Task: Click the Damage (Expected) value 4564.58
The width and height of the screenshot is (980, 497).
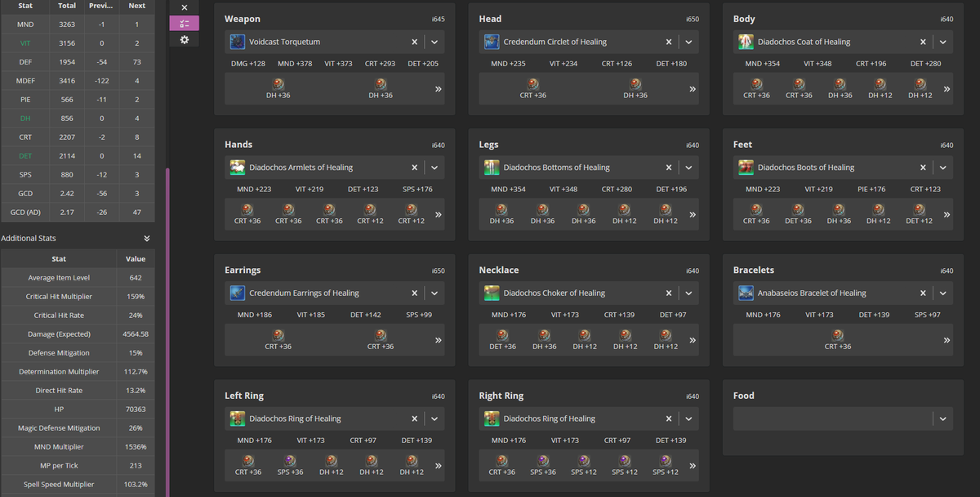Action: coord(136,334)
